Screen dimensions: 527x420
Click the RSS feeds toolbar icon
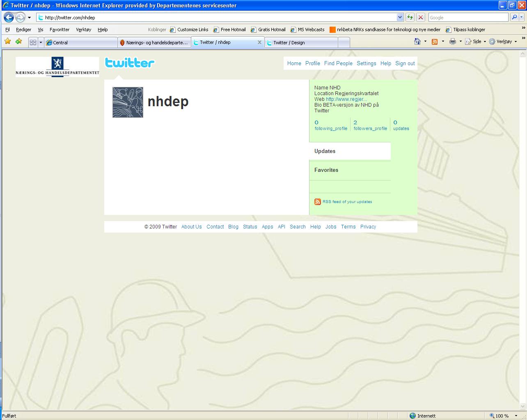pyautogui.click(x=435, y=41)
